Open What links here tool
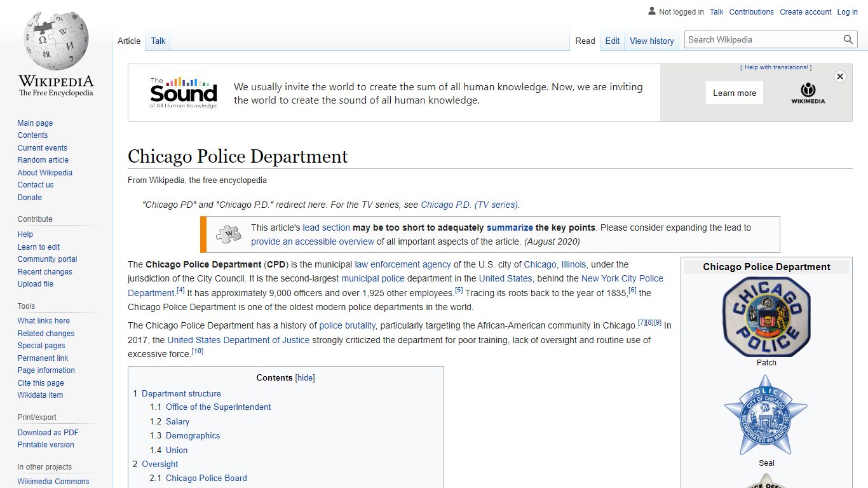Screen dimensions: 868x488 (44, 321)
